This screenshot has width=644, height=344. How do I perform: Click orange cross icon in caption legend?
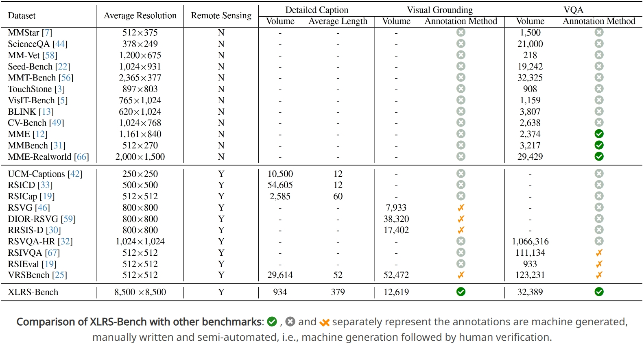pos(324,323)
